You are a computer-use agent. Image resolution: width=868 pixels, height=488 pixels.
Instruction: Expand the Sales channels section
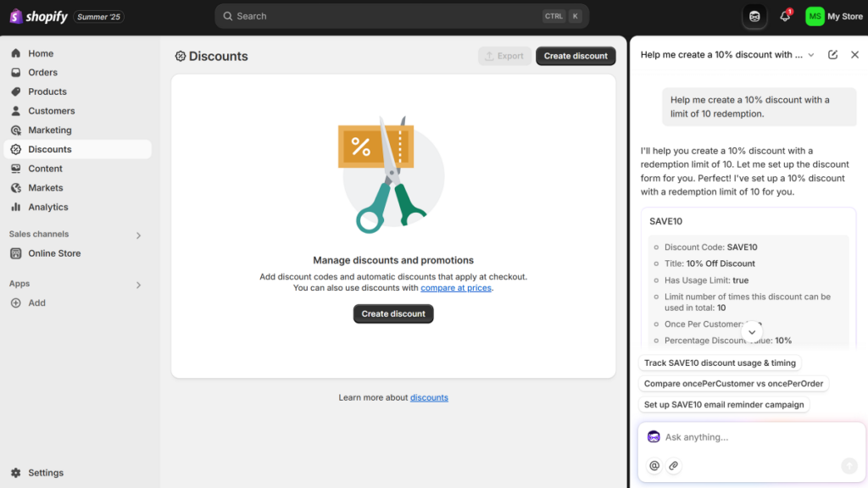(138, 235)
